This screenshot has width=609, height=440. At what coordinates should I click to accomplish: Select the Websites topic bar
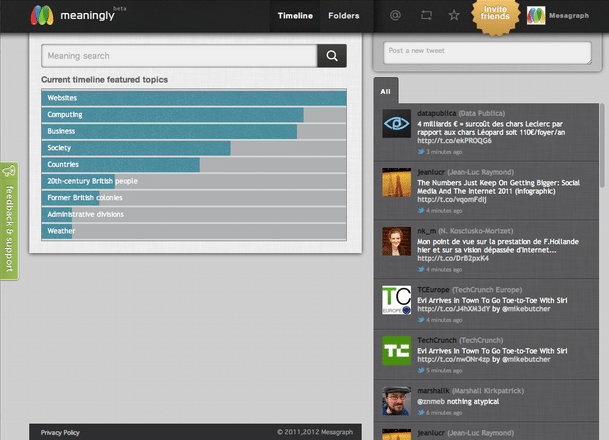(x=194, y=98)
